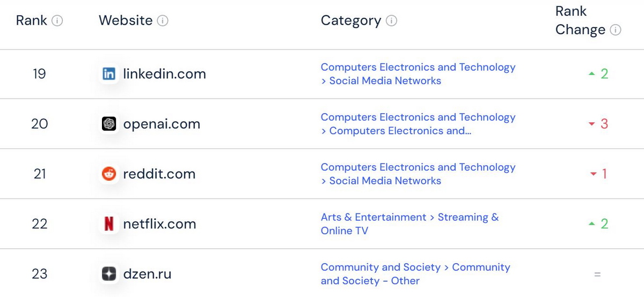Open the dzen.ru website link
This screenshot has width=644, height=297.
[147, 274]
